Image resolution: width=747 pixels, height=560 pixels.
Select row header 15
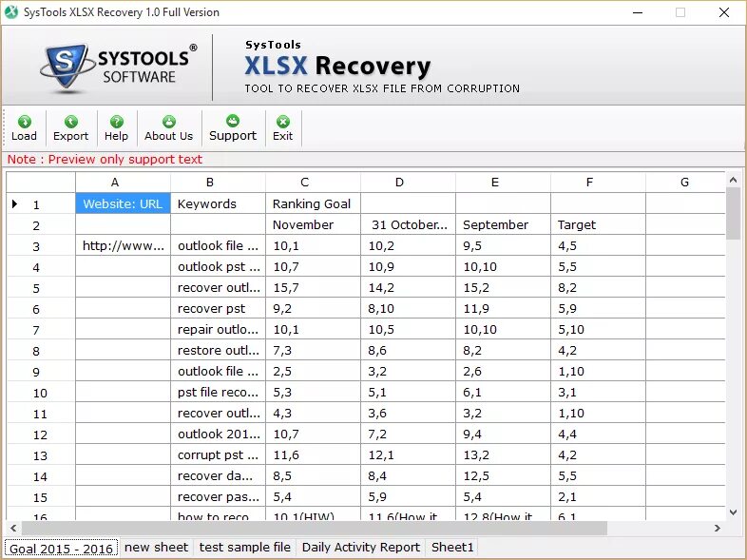point(41,496)
